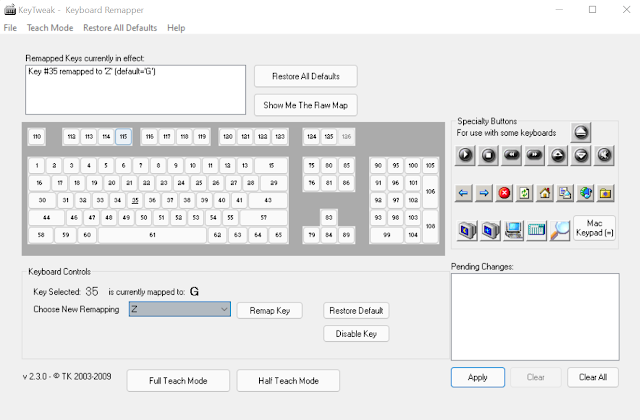Click the red X browser Stop button

click(x=504, y=193)
